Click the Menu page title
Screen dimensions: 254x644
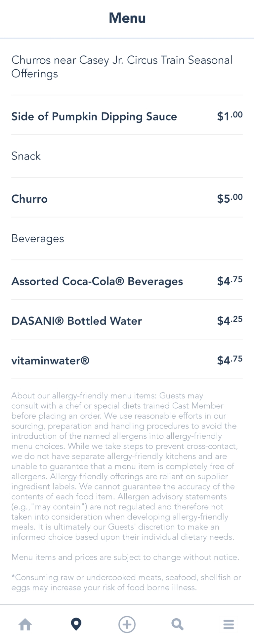click(x=127, y=18)
